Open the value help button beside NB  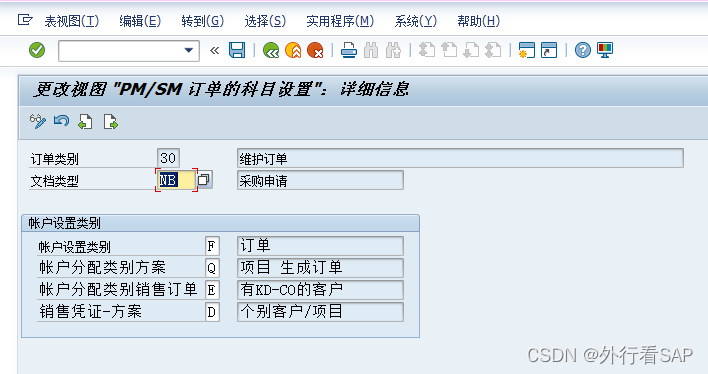[x=204, y=180]
